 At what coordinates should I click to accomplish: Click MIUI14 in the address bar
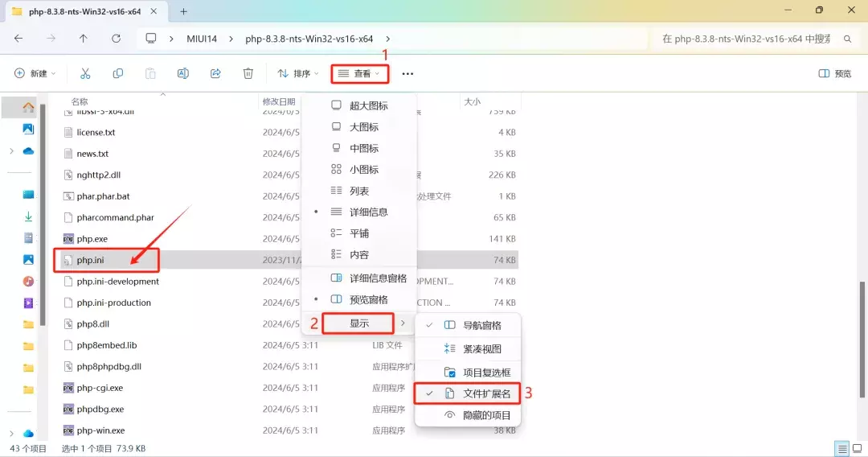pyautogui.click(x=202, y=39)
